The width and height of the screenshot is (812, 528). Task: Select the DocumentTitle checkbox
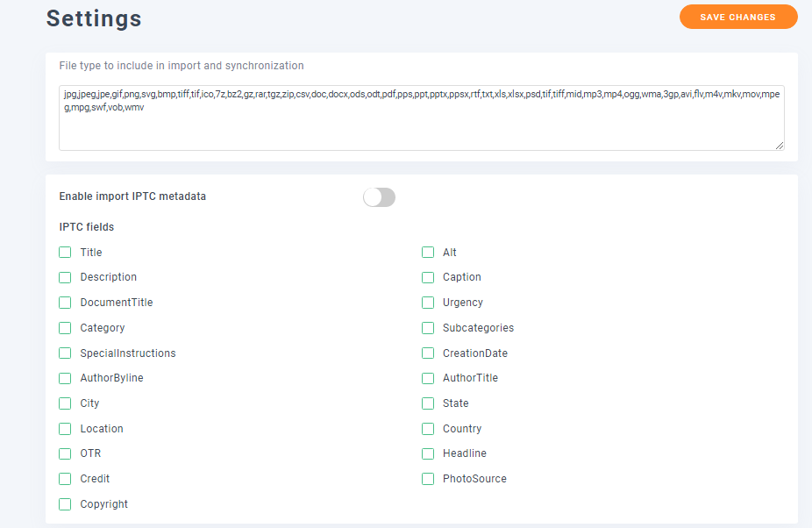pyautogui.click(x=65, y=303)
